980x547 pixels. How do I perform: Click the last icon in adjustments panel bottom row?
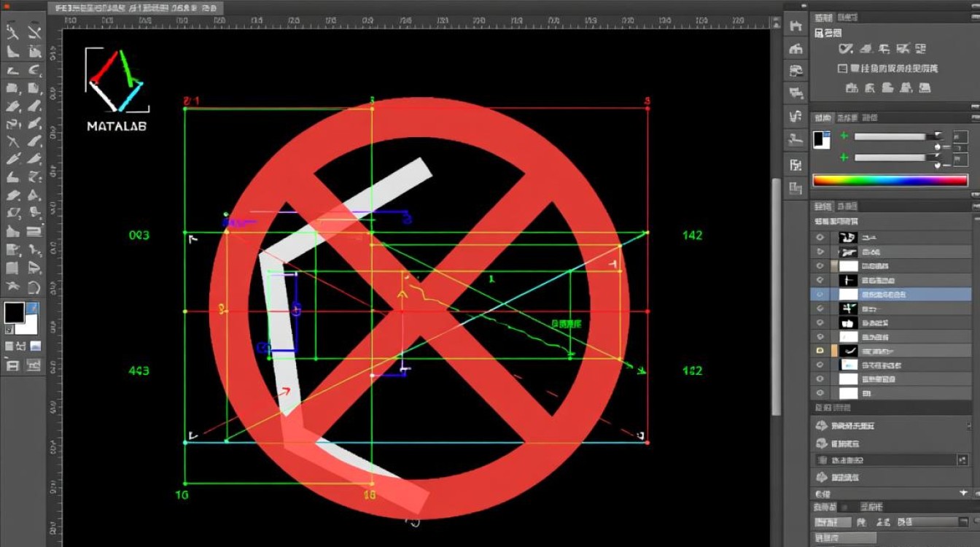pos(925,88)
